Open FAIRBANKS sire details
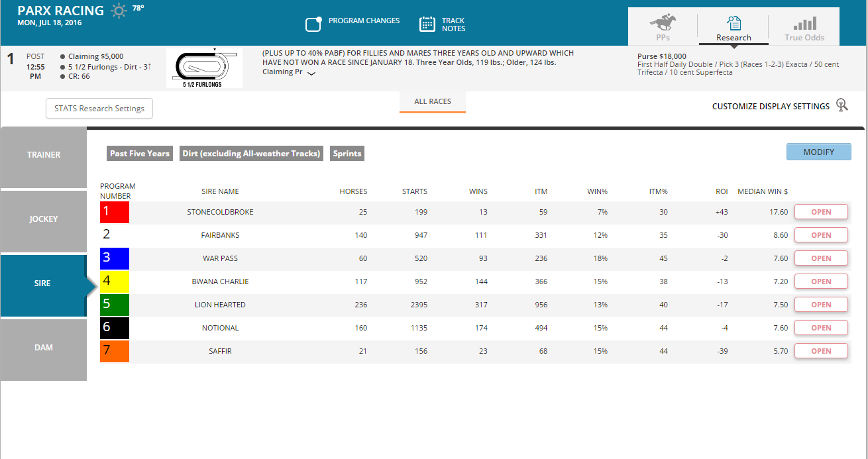 821,235
